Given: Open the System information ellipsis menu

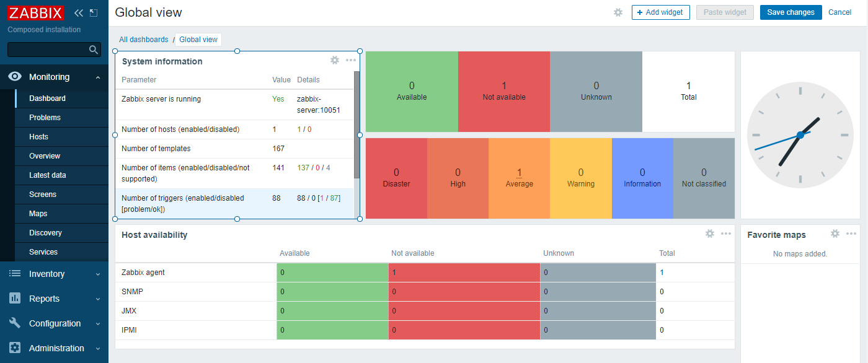Looking at the screenshot, I should coord(351,60).
